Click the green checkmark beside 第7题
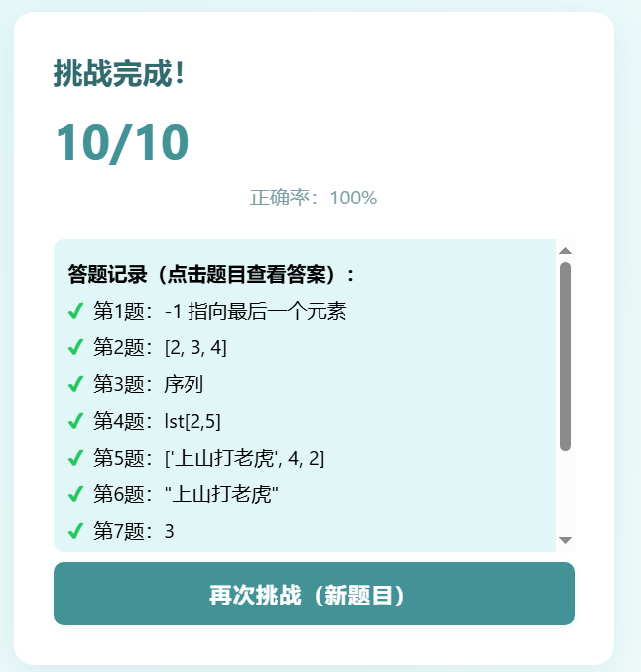The width and height of the screenshot is (641, 672). tap(74, 532)
